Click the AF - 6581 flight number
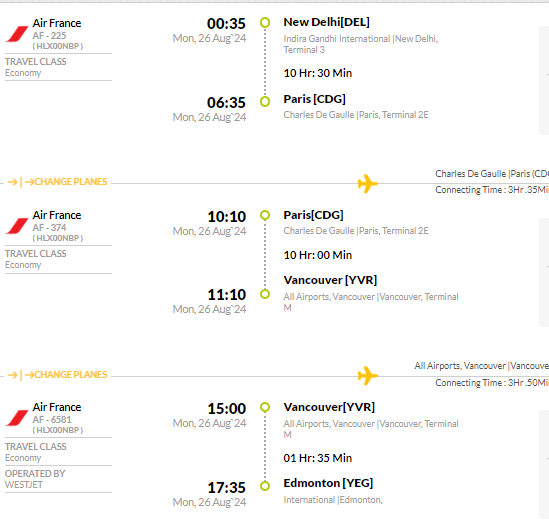 (x=52, y=419)
